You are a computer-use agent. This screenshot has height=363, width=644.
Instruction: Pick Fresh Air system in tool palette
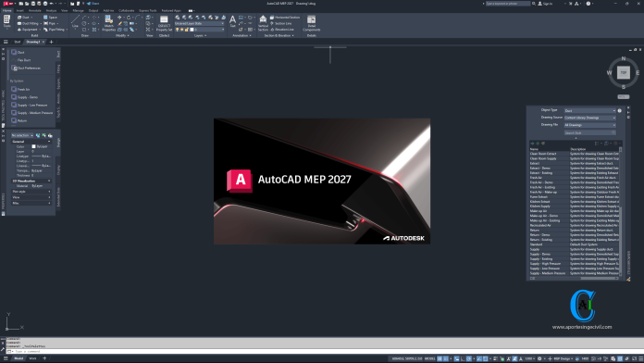20,89
